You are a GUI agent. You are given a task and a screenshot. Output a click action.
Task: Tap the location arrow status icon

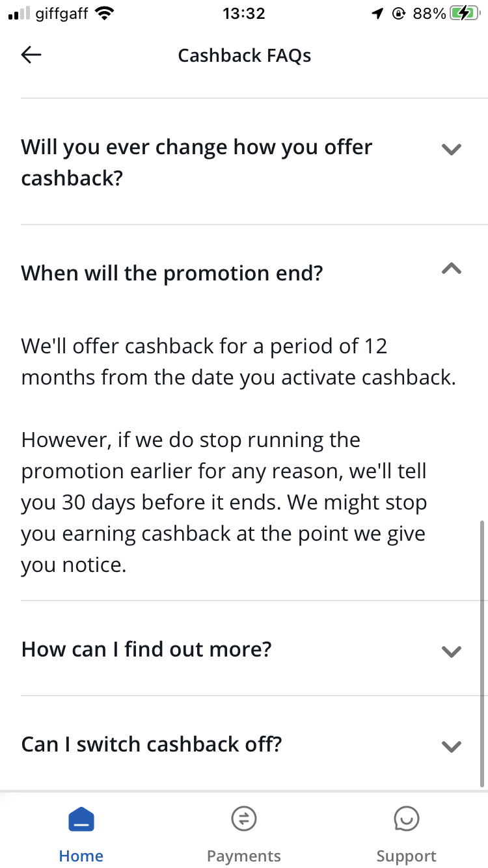pos(377,14)
